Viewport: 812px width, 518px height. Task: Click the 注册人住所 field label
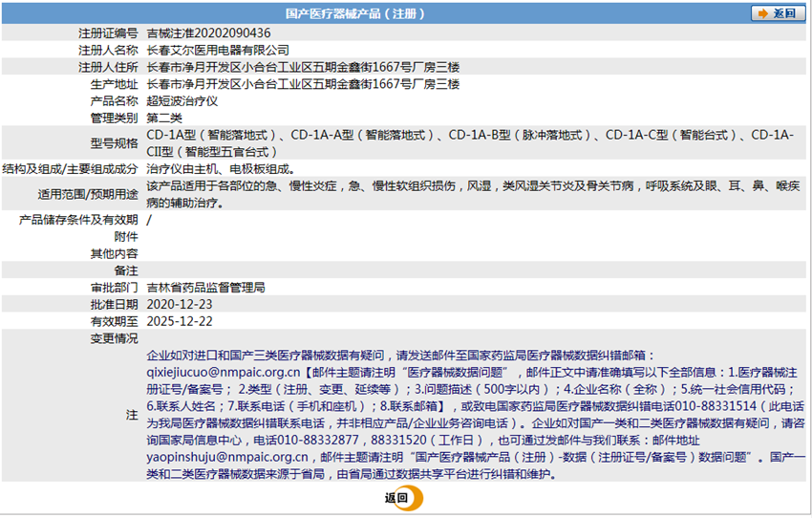(108, 67)
